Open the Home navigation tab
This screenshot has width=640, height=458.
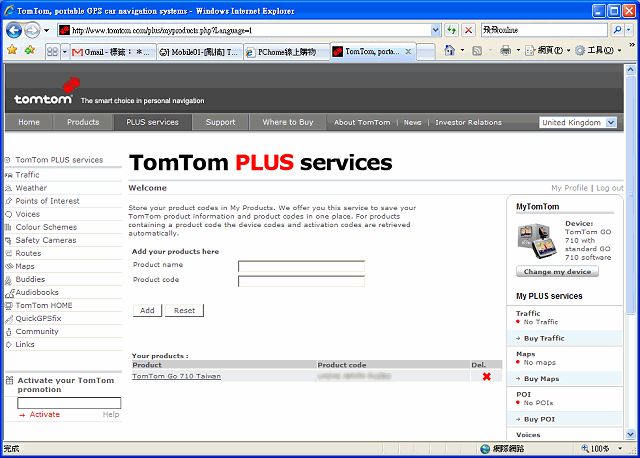(x=29, y=122)
